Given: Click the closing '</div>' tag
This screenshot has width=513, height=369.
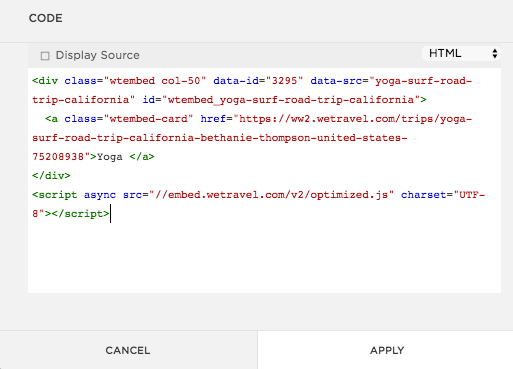Looking at the screenshot, I should 51,176.
